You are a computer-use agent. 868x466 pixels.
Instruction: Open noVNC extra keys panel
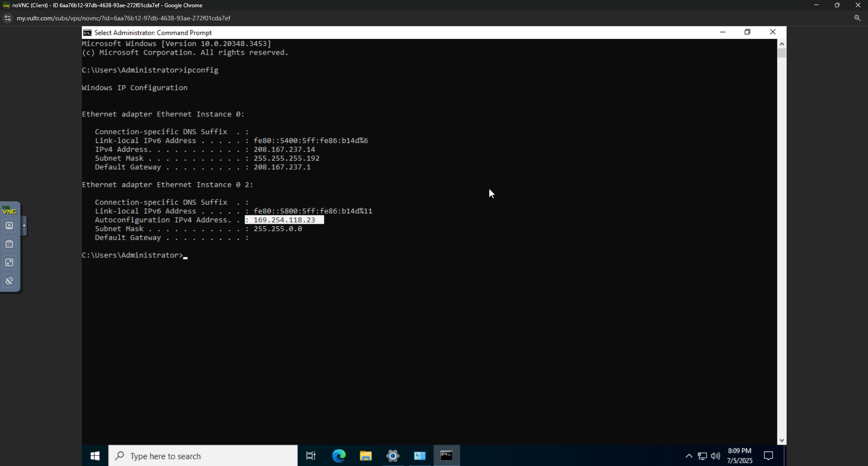click(9, 226)
